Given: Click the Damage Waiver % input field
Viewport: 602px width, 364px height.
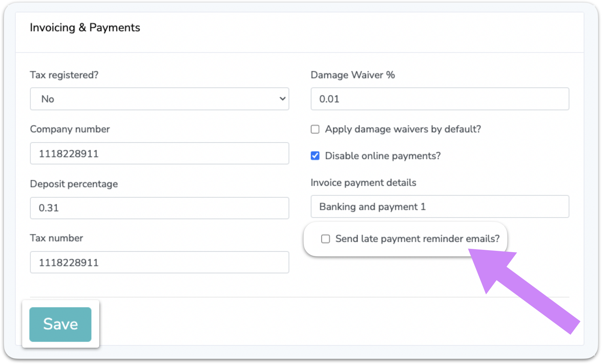Looking at the screenshot, I should (440, 99).
